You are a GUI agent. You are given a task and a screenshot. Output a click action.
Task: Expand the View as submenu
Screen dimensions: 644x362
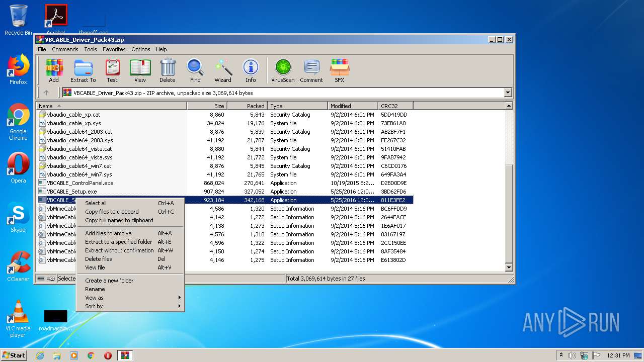130,298
